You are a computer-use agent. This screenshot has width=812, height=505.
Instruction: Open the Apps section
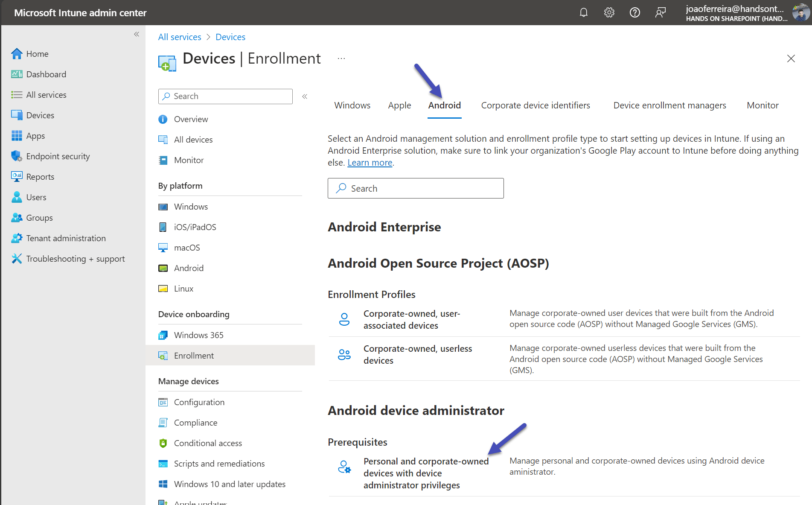click(35, 135)
